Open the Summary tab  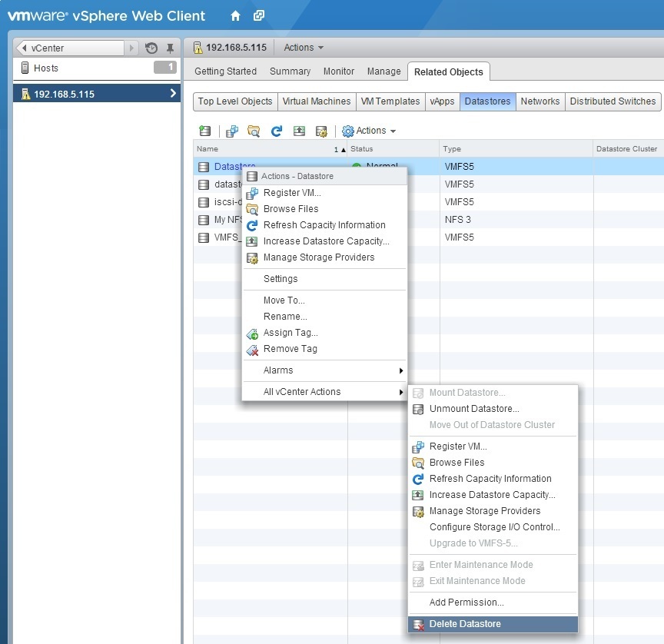tap(290, 71)
